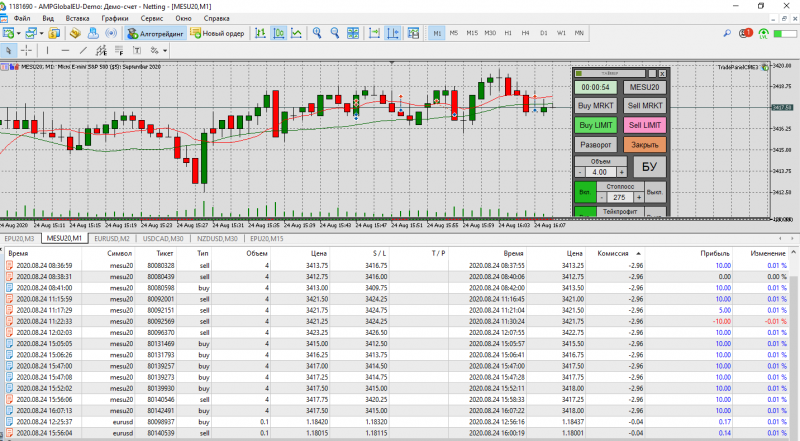Toggle chart shift icon
Viewport: 800px width, 441px height.
[392, 33]
